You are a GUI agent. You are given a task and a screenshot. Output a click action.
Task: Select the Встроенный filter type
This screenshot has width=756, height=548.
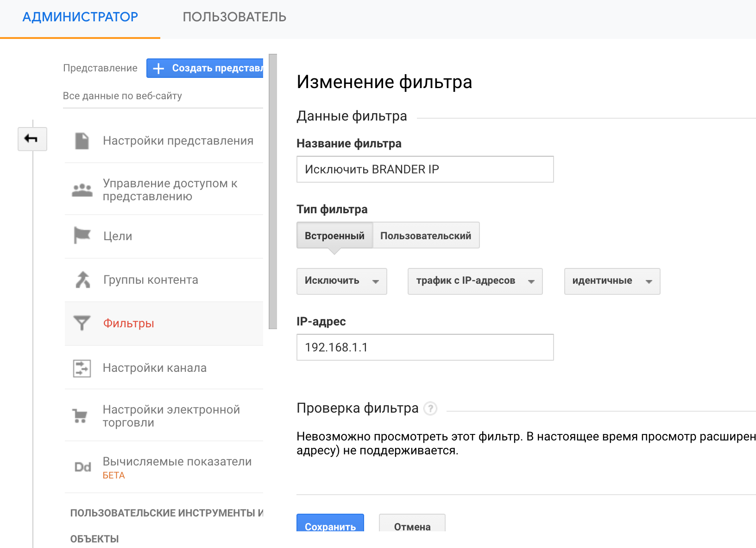[x=334, y=236]
